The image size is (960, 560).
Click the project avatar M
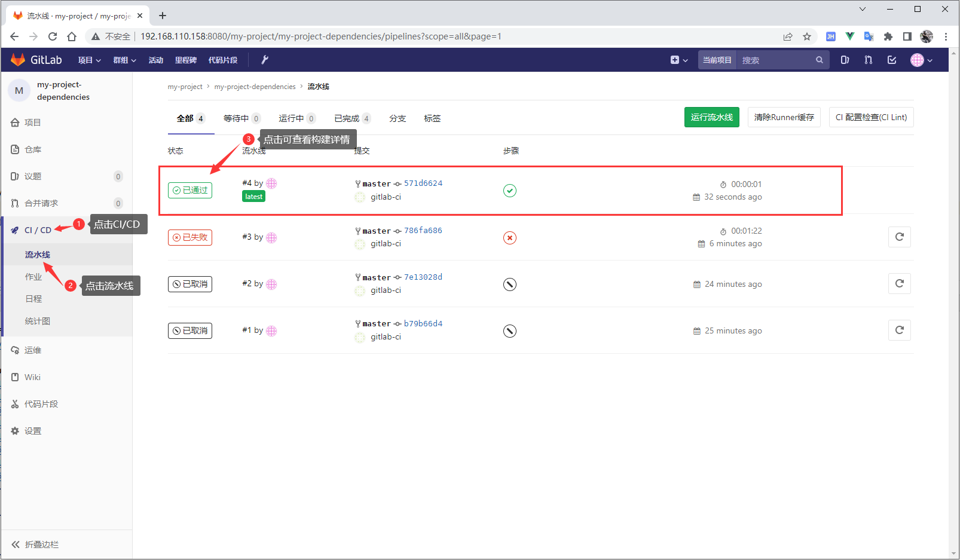(19, 91)
